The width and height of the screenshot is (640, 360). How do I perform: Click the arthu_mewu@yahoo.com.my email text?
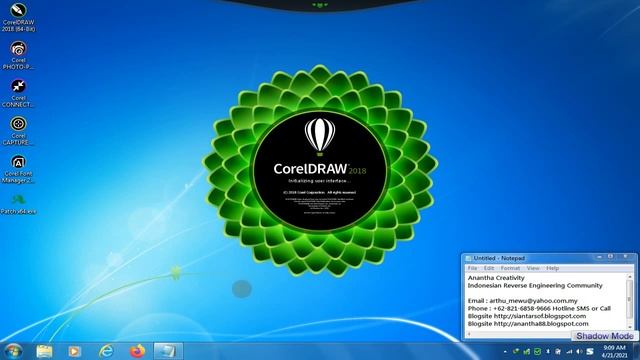pyautogui.click(x=533, y=300)
